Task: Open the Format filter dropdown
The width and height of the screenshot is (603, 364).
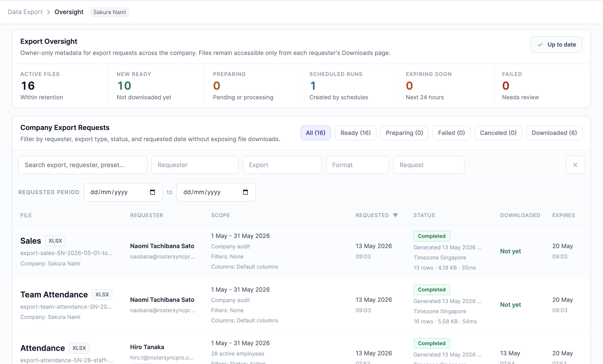Action: point(358,165)
